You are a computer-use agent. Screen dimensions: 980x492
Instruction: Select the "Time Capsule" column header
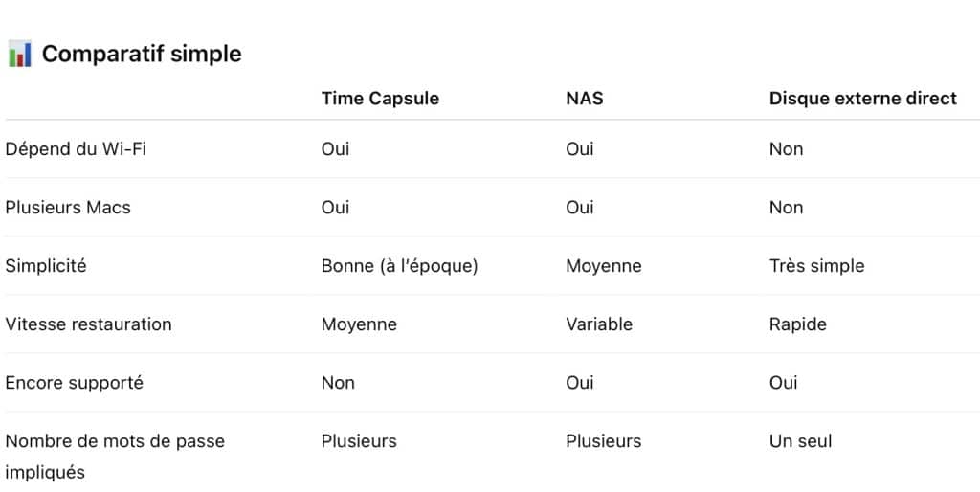(x=380, y=98)
